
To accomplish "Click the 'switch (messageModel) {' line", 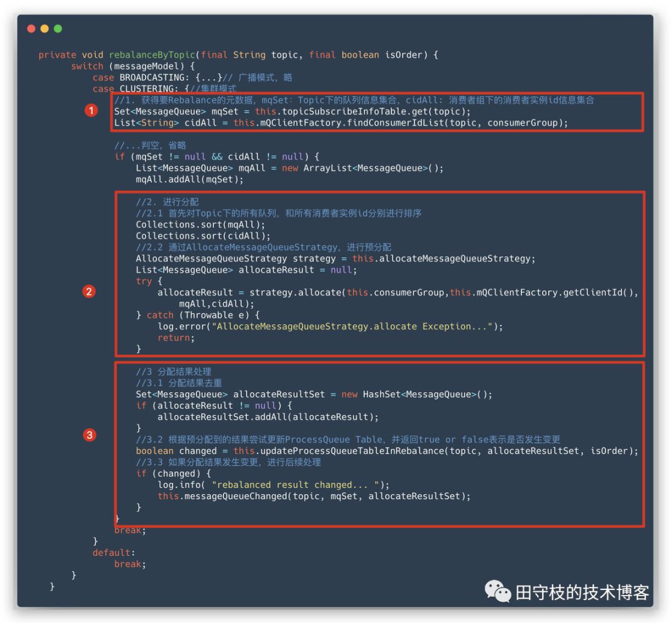I will tap(133, 67).
